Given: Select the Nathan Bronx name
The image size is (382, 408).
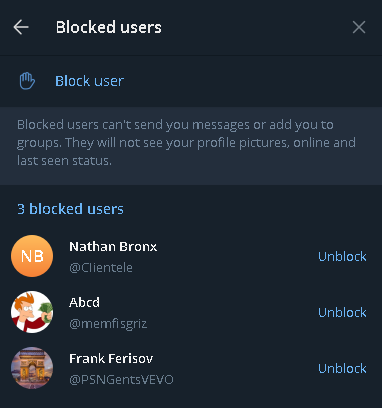Looking at the screenshot, I should [x=113, y=247].
